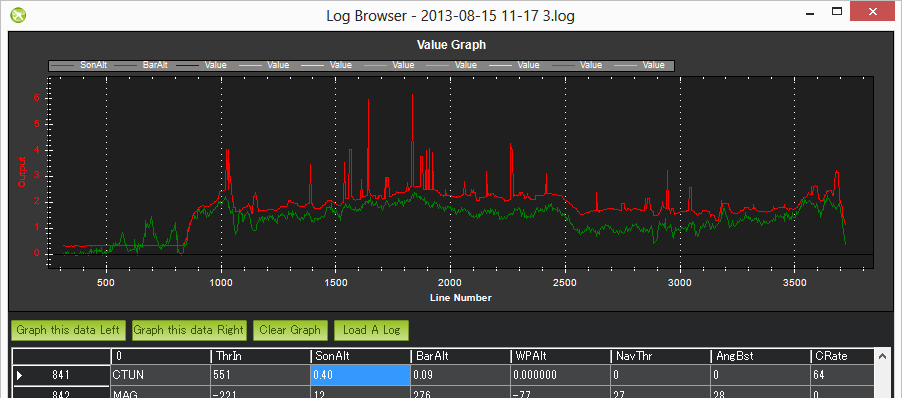
Task: Select the CTUN cell in row 841
Action: click(160, 375)
